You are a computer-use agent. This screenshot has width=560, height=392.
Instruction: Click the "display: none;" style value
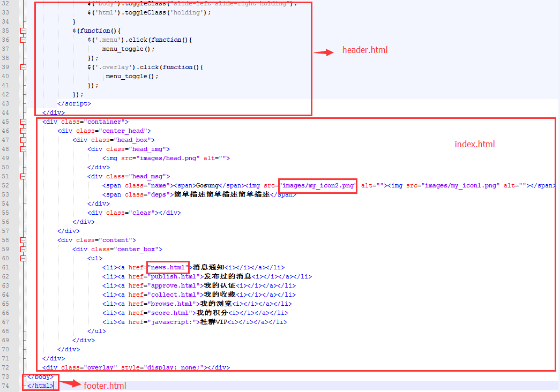(x=174, y=368)
